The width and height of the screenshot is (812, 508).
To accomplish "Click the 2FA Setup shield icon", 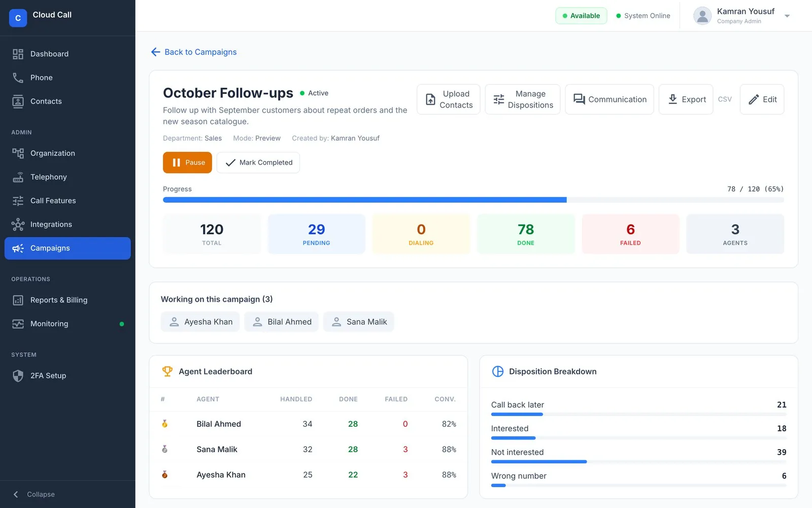I will pyautogui.click(x=18, y=376).
